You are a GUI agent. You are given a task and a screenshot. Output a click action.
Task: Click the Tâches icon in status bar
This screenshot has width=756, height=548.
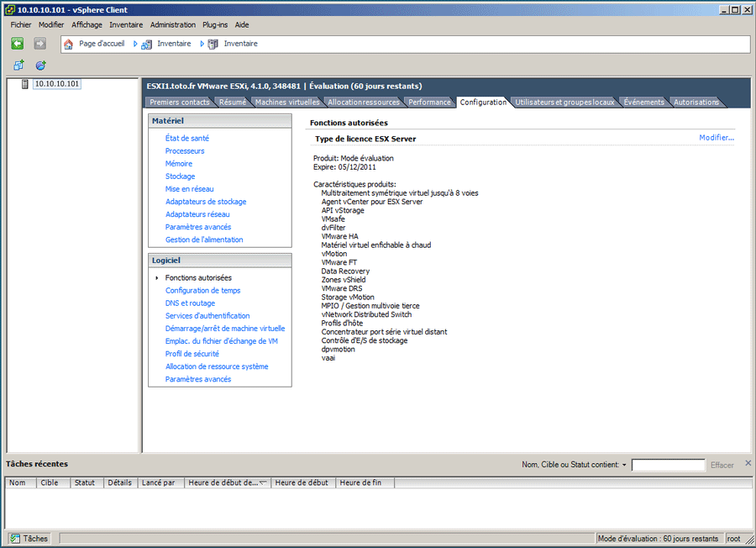15,539
